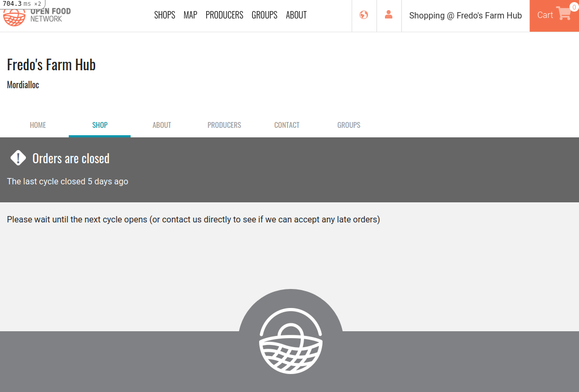579x392 pixels.
Task: Click the Mordialloc location text
Action: tap(23, 85)
